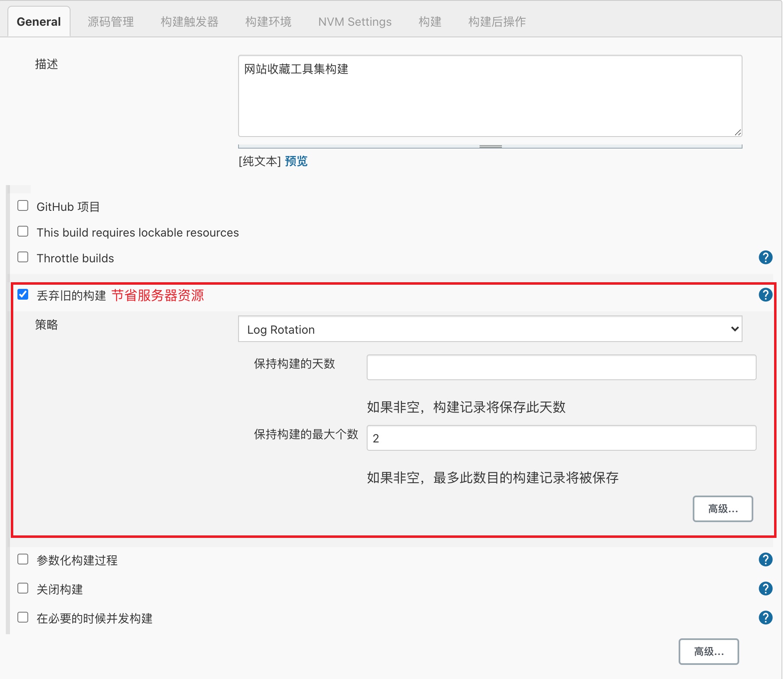784x679 pixels.
Task: Enable Throttle builds checkbox
Action: (x=23, y=257)
